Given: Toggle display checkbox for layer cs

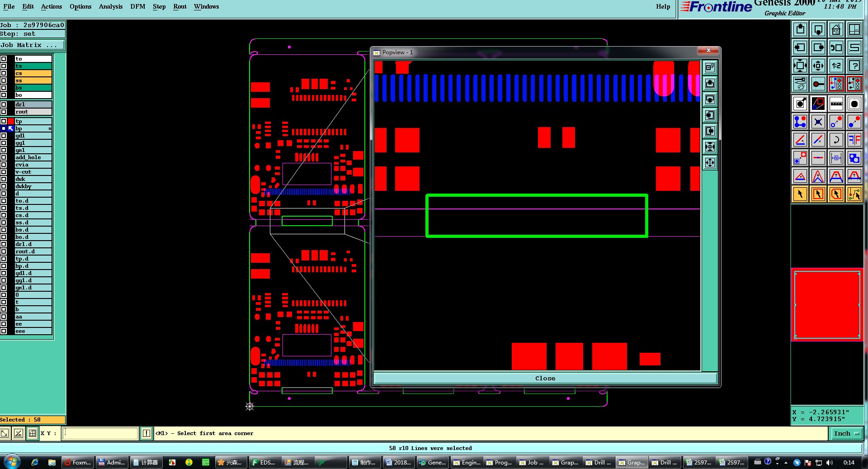Looking at the screenshot, I should (x=4, y=73).
